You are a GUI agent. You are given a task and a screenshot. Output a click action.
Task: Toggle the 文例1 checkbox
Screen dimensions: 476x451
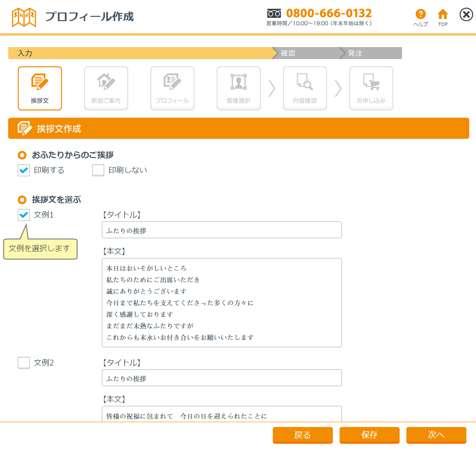point(24,215)
